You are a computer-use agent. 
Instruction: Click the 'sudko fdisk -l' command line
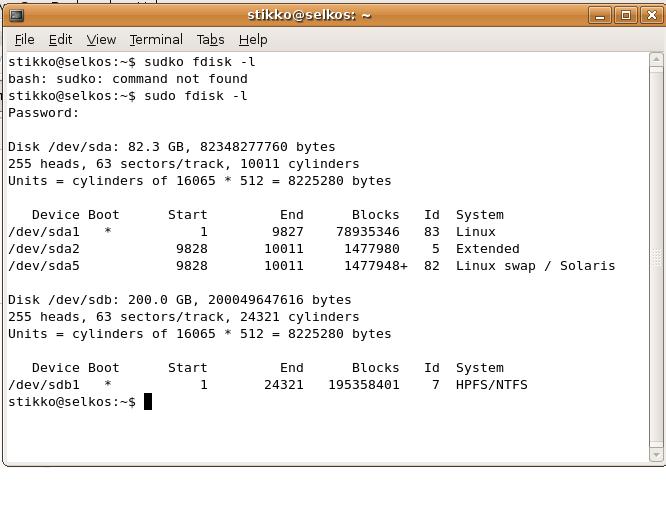pyautogui.click(x=132, y=62)
